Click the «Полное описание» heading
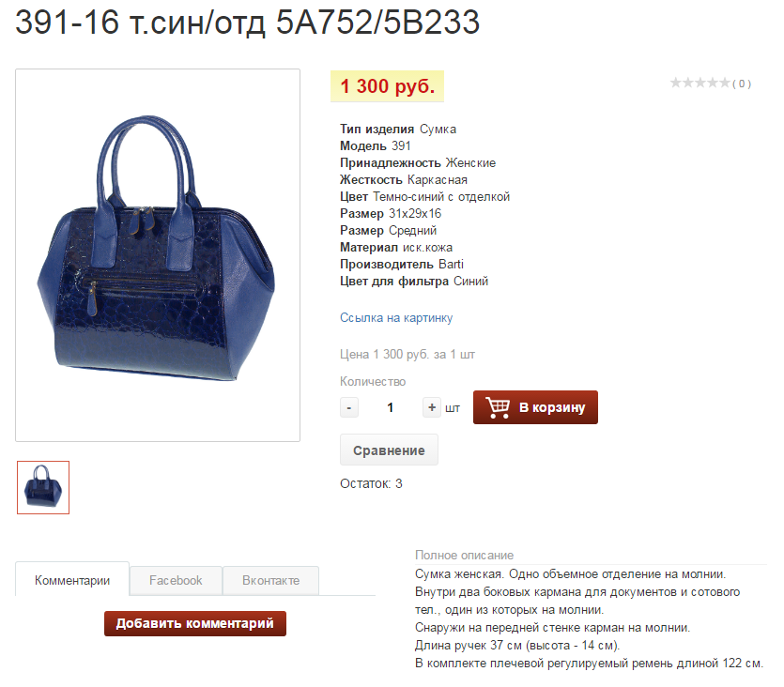Image resolution: width=784 pixels, height=687 pixels. tap(464, 555)
